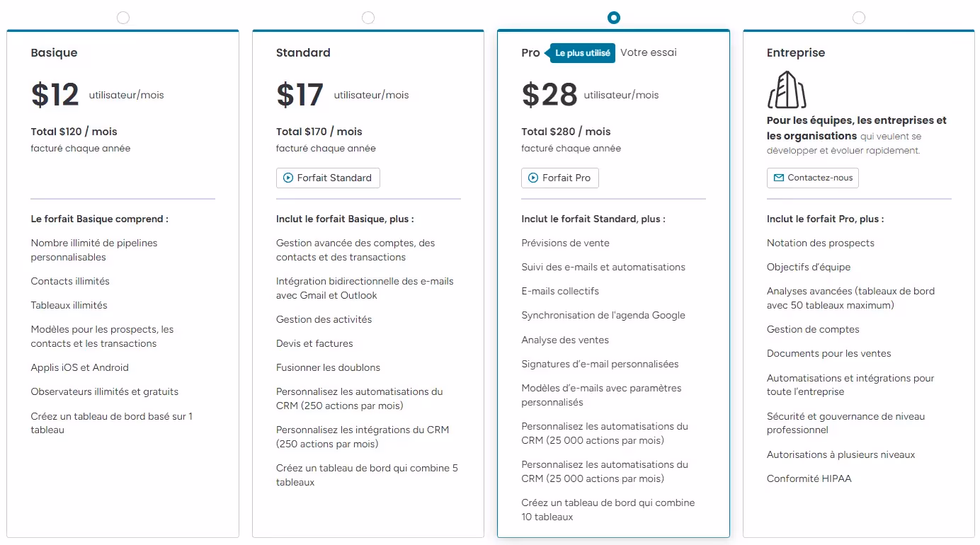Select the Standard plan radio button
Image resolution: width=980 pixels, height=545 pixels.
[368, 18]
